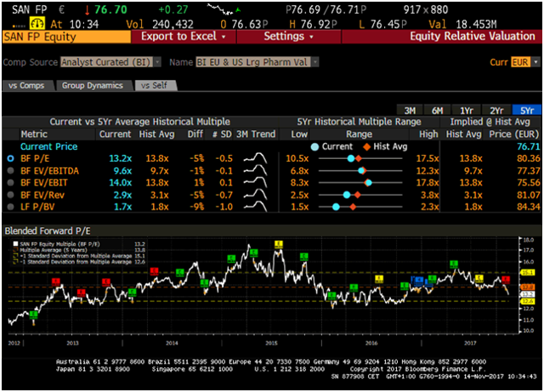Click the BF EV/Rev hist avg diamond marker
Screen dimensions: 544x392
(x=357, y=195)
